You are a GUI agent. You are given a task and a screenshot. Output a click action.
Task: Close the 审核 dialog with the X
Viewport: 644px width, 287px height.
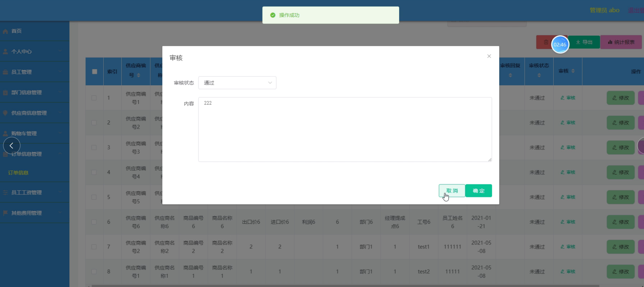tap(489, 56)
